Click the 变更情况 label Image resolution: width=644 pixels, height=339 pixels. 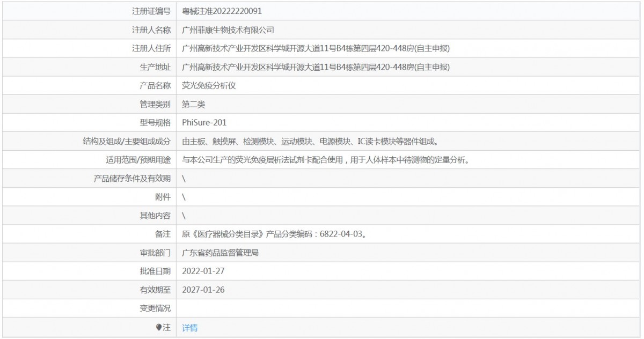click(x=155, y=308)
